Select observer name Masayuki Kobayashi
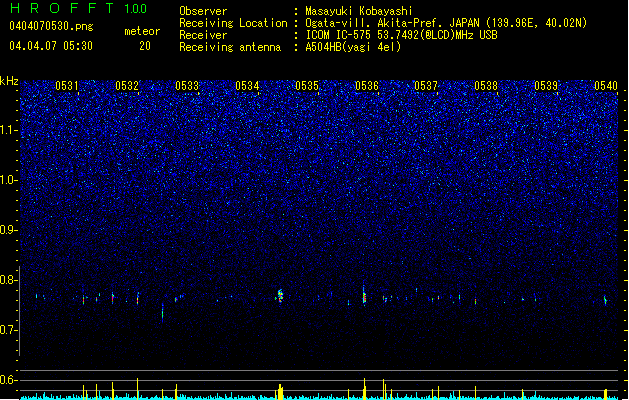The image size is (629, 400). click(359, 11)
